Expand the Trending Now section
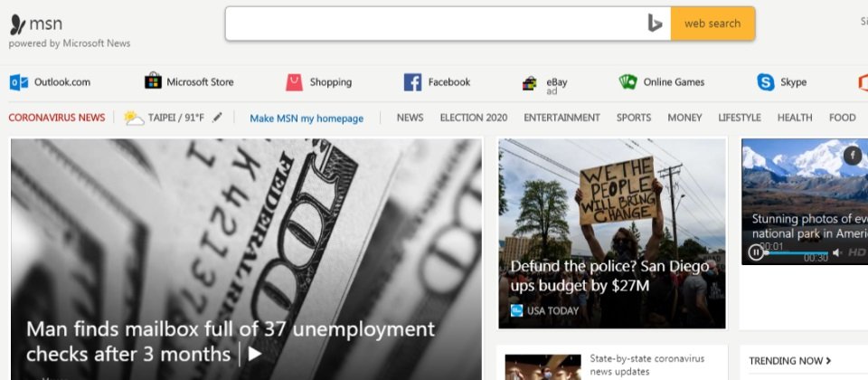This screenshot has width=868, height=380. pyautogui.click(x=790, y=361)
